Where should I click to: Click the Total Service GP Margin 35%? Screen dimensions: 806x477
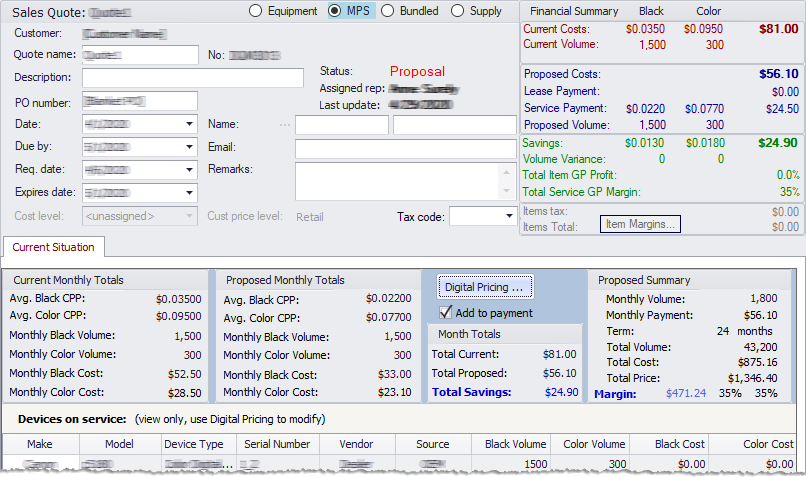(789, 192)
